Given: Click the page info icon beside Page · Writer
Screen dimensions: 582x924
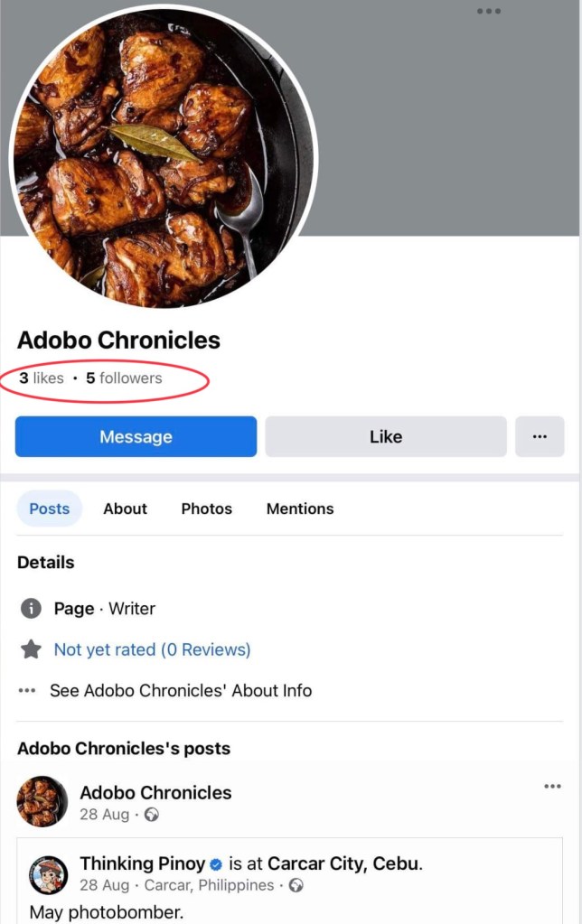Looking at the screenshot, I should point(31,608).
